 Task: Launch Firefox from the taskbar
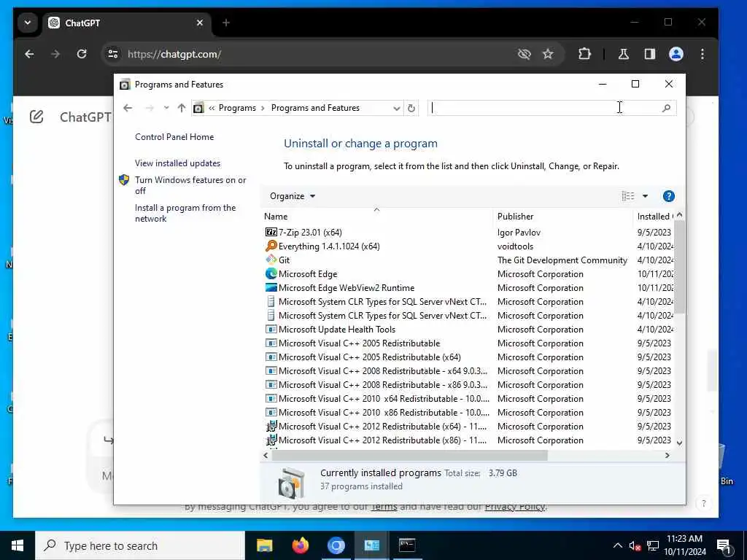point(300,545)
